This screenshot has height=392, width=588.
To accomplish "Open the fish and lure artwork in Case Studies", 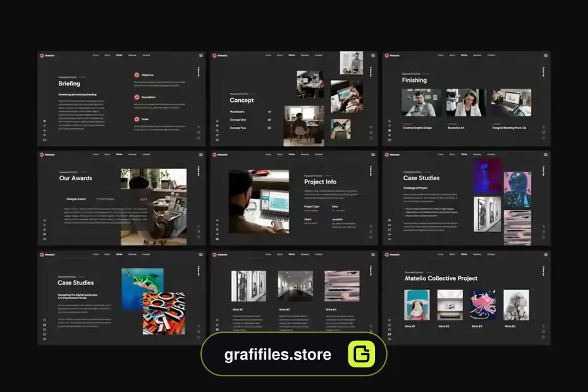I will 142,289.
